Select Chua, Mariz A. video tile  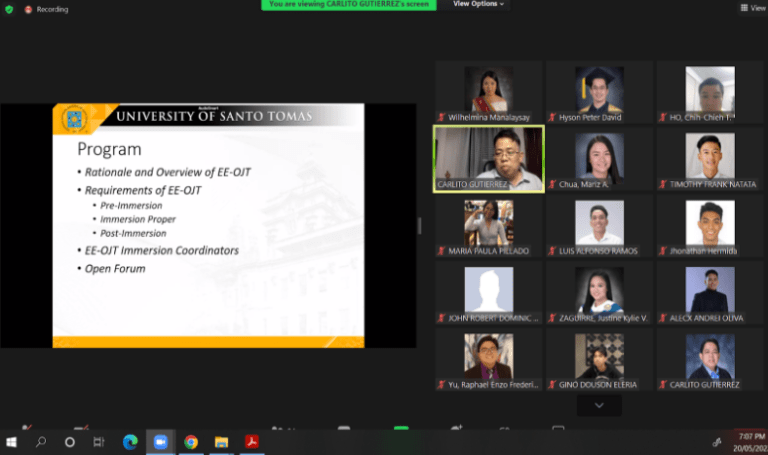pyautogui.click(x=599, y=159)
